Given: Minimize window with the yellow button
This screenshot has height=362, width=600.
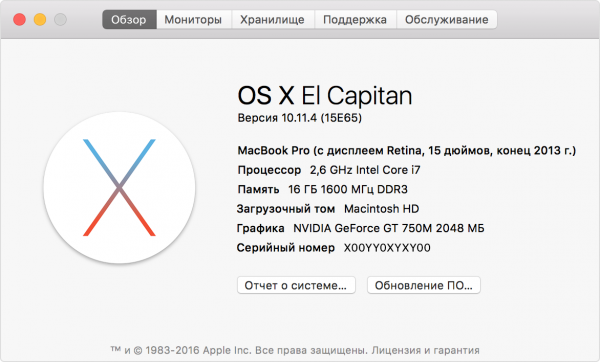Looking at the screenshot, I should pyautogui.click(x=40, y=19).
